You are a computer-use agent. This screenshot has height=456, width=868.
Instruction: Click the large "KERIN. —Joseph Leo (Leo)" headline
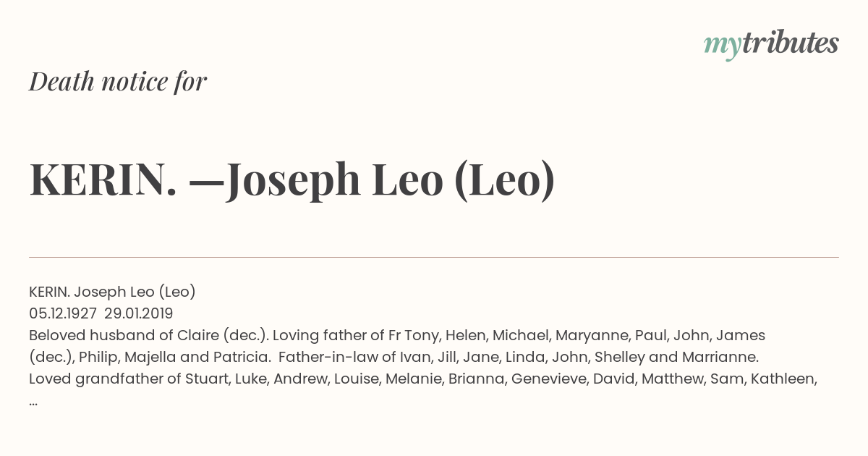point(292,180)
